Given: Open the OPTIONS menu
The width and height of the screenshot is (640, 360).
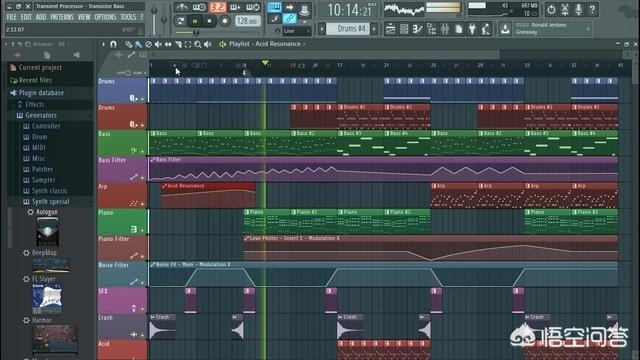Looking at the screenshot, I should 105,17.
